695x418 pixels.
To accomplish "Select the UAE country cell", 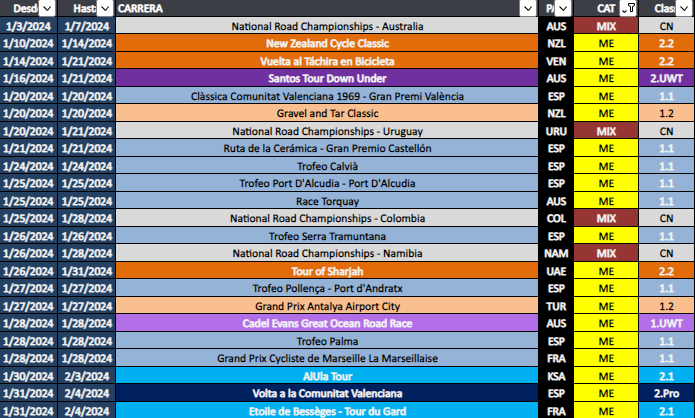I will [x=556, y=271].
